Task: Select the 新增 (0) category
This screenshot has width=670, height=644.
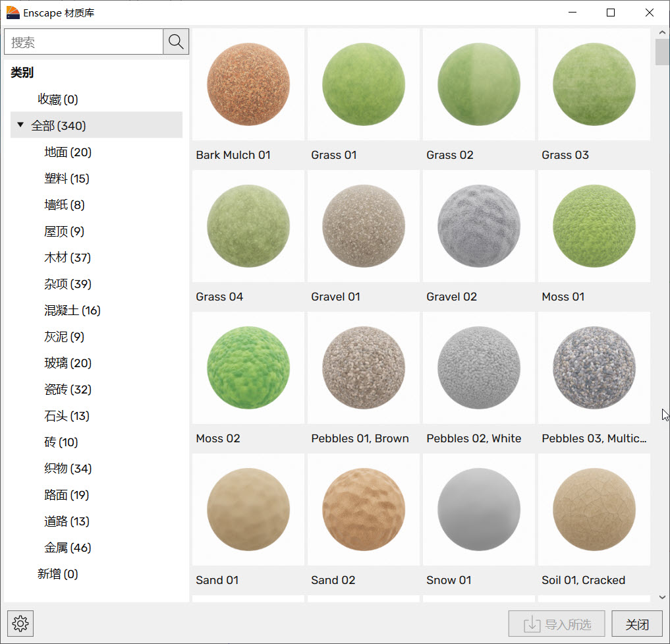Action: [58, 574]
